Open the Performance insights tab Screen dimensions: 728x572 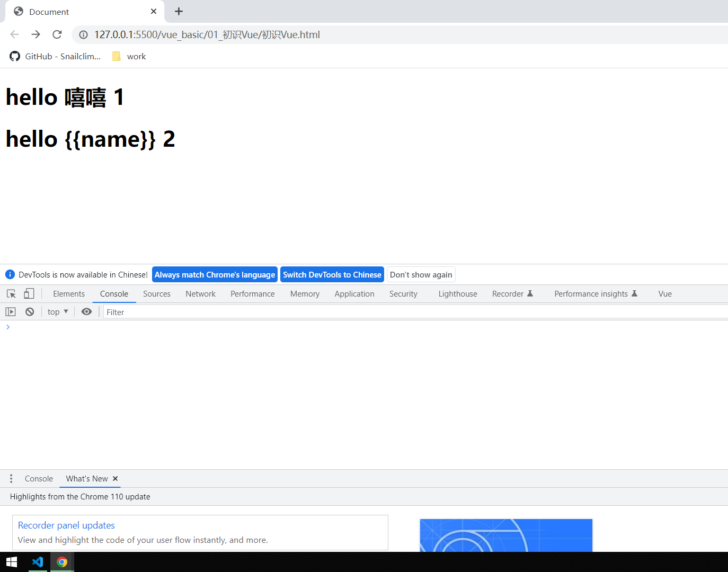click(596, 294)
